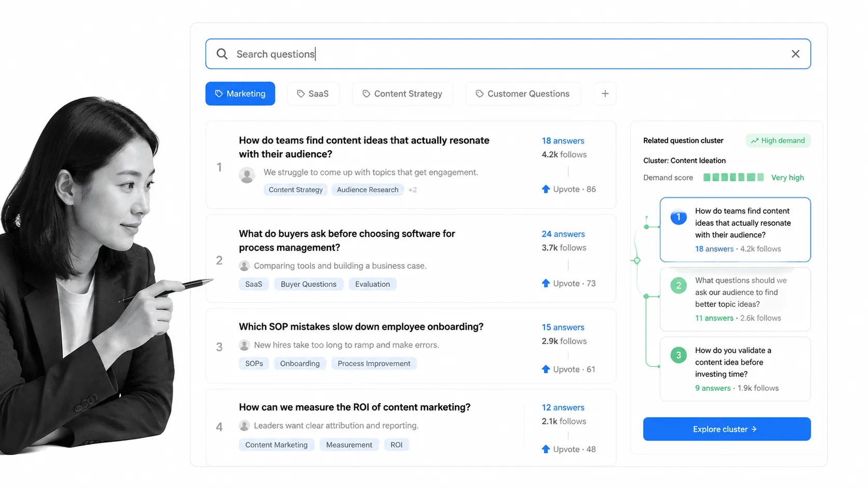Click 'Related question cluster' heading
868x489 pixels.
[x=683, y=140]
